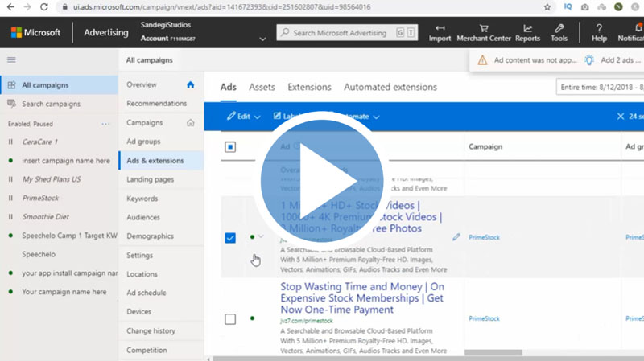Select Ads & extensions in menu
644x361 pixels.
pos(161,160)
